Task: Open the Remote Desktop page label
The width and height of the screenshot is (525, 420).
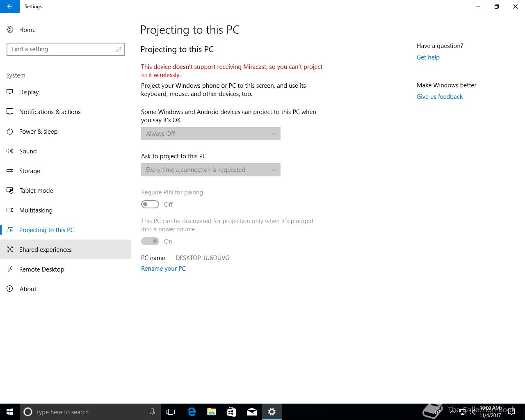Action: pyautogui.click(x=42, y=269)
